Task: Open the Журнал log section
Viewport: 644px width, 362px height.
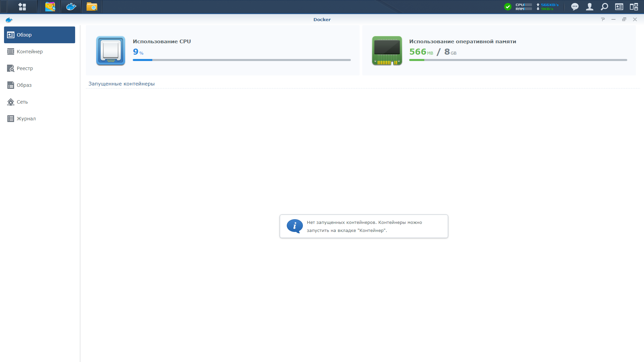Action: (x=26, y=119)
